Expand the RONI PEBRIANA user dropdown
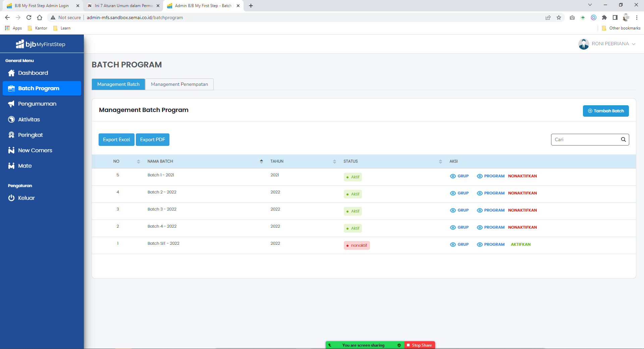644x349 pixels. pos(633,44)
